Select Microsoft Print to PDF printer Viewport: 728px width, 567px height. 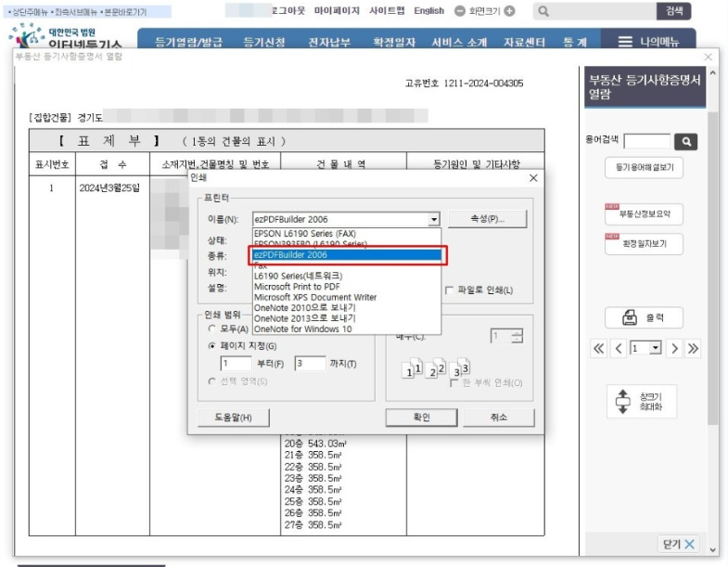[346, 287]
